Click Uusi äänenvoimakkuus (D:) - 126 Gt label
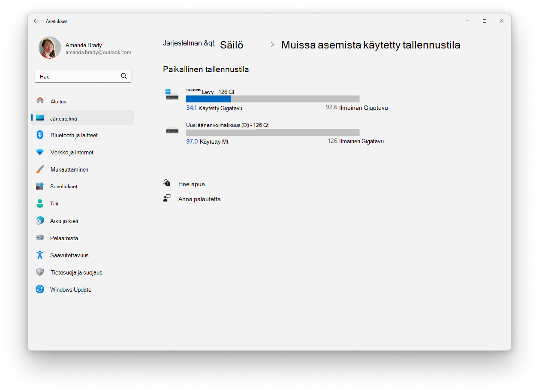 pos(227,125)
